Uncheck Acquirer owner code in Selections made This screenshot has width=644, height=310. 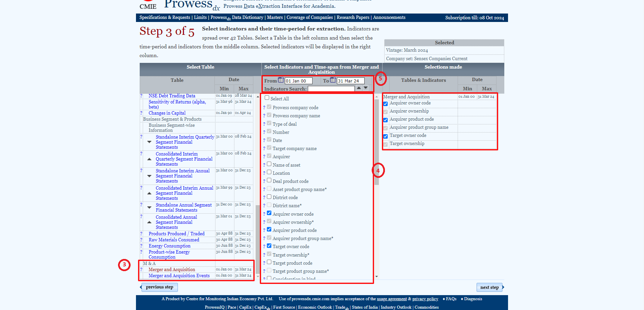tap(386, 104)
